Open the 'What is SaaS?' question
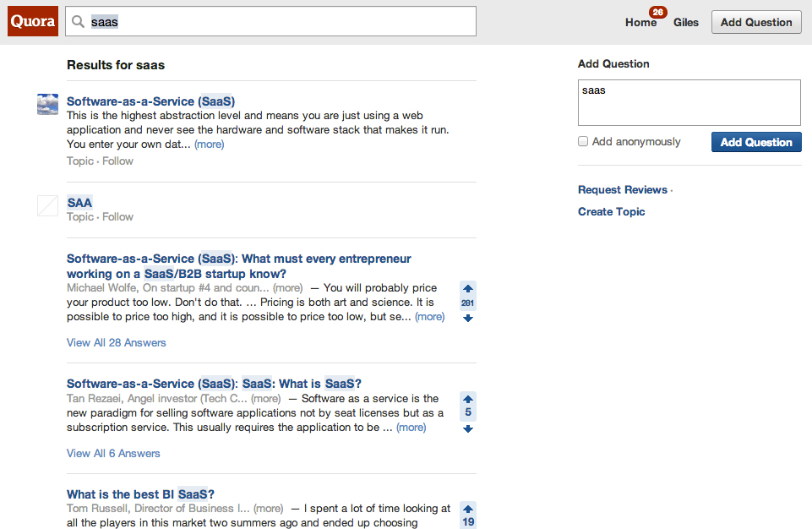Image resolution: width=812 pixels, height=529 pixels. coord(214,384)
